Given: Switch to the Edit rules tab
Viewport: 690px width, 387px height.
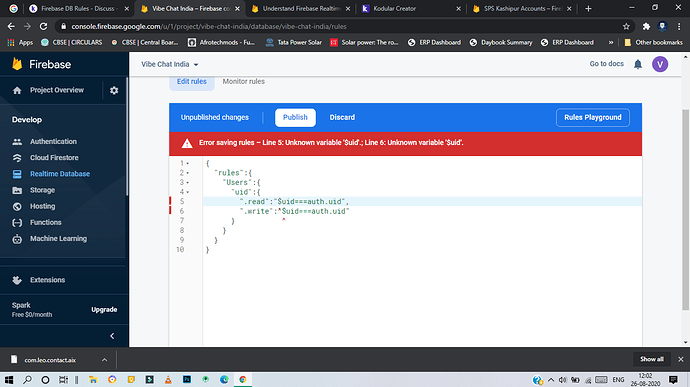Looking at the screenshot, I should pos(192,82).
